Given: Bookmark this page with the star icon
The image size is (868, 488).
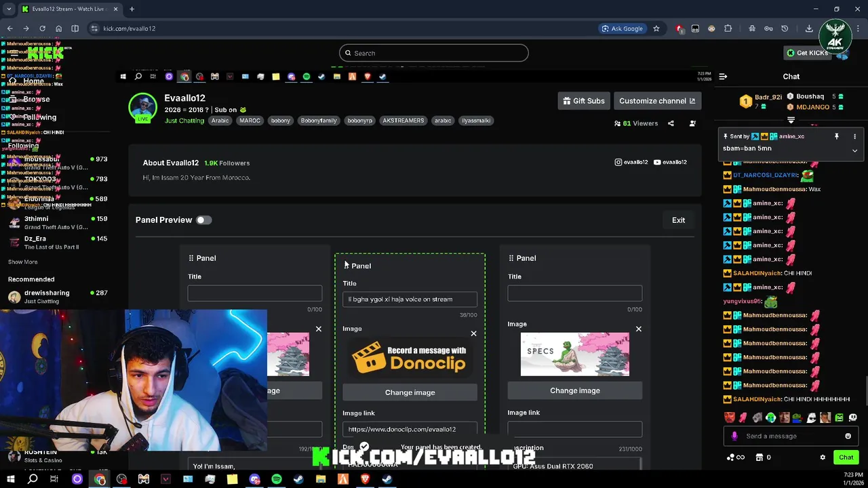Looking at the screenshot, I should click(x=656, y=28).
